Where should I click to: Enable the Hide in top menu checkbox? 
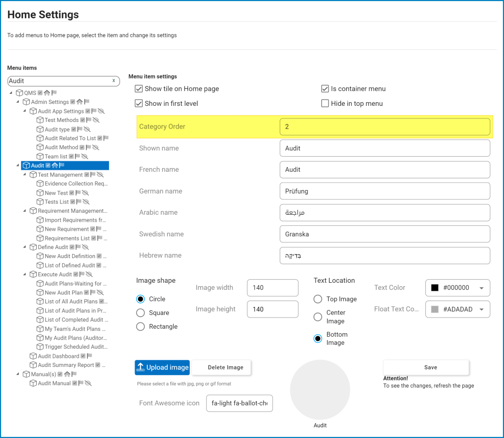[x=325, y=103]
